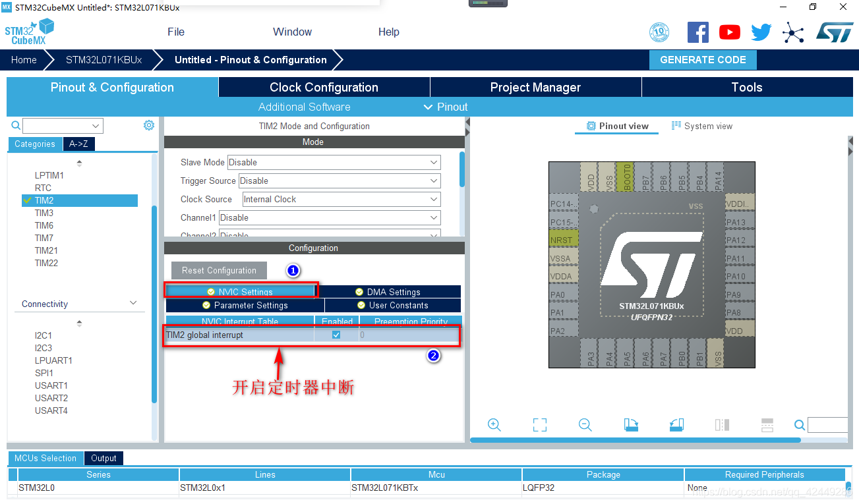
Task: Click the 10 years anniversary badge
Action: coord(659,32)
